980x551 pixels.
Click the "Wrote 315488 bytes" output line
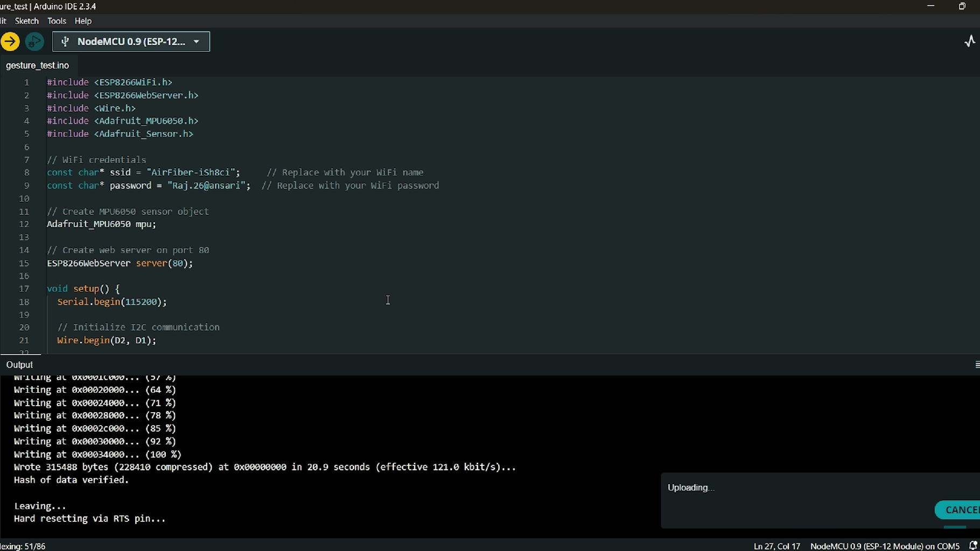pos(265,467)
